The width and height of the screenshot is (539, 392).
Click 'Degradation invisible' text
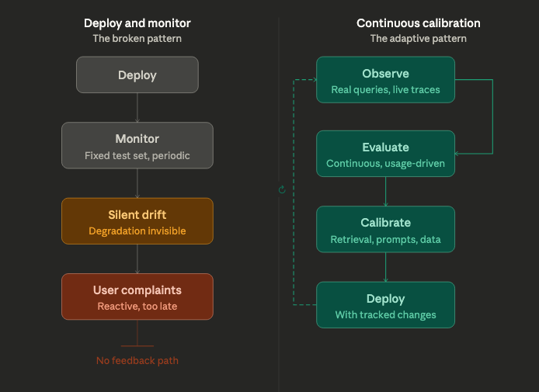tap(137, 231)
